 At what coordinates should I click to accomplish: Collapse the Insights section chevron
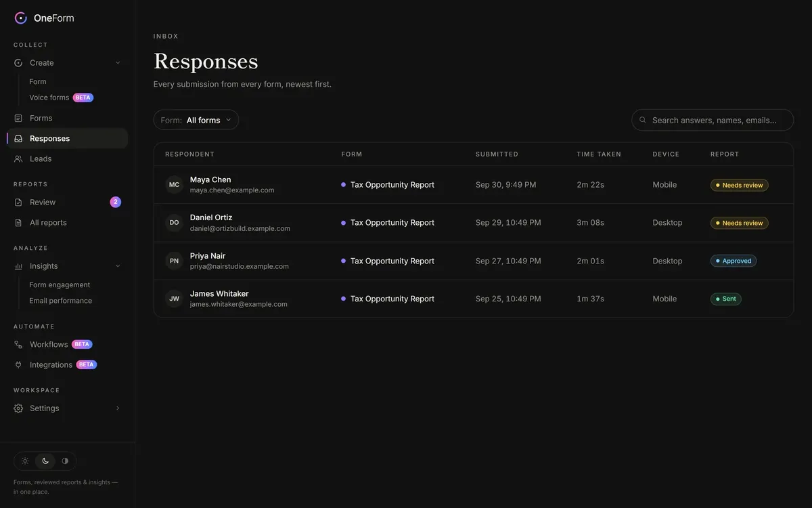click(x=118, y=266)
